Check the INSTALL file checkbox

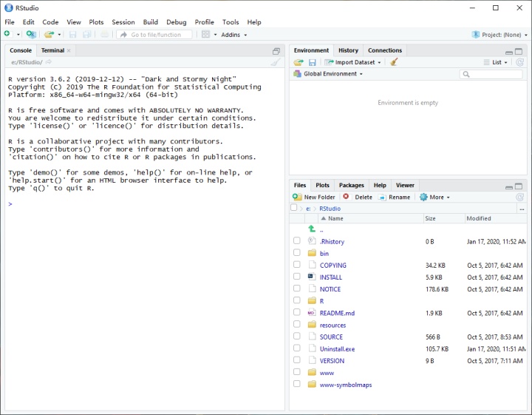(297, 276)
